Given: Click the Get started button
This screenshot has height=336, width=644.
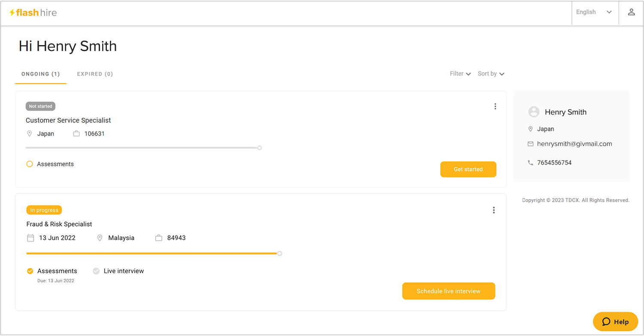Looking at the screenshot, I should (468, 169).
